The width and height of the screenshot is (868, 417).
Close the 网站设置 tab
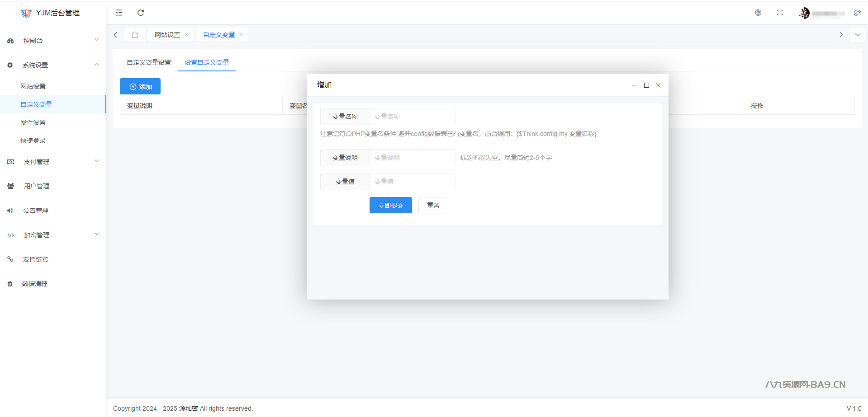click(186, 35)
